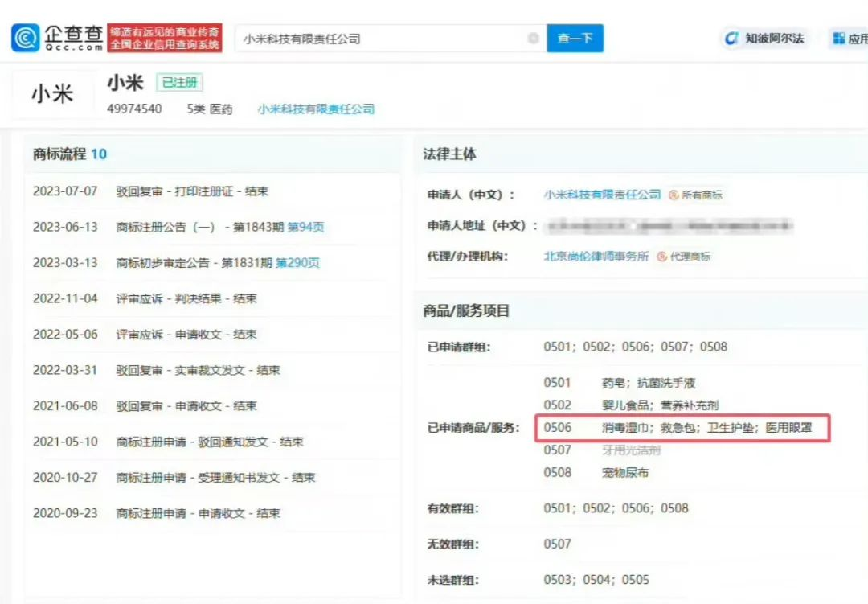Click the 0506 消毒湿巾；救急包 entry
The image size is (868, 604).
[x=678, y=428]
